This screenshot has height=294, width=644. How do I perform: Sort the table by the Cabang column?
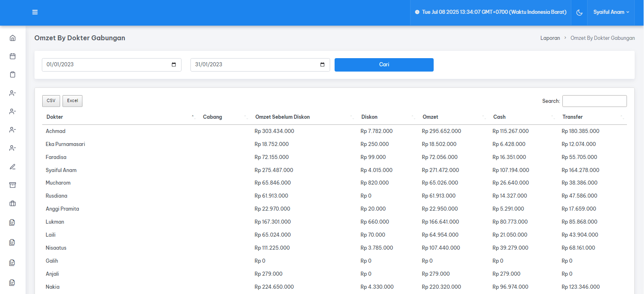[225, 117]
